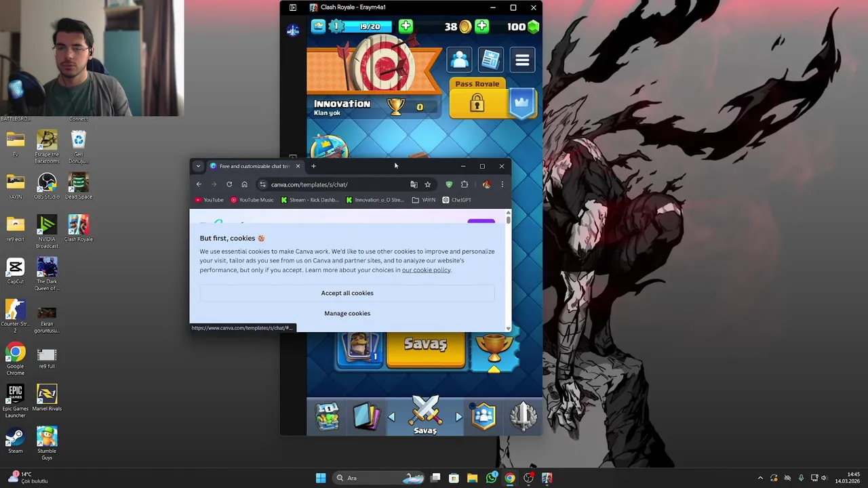Expand the YAYIN bookmarks folder
The image size is (868, 488).
pyautogui.click(x=424, y=200)
